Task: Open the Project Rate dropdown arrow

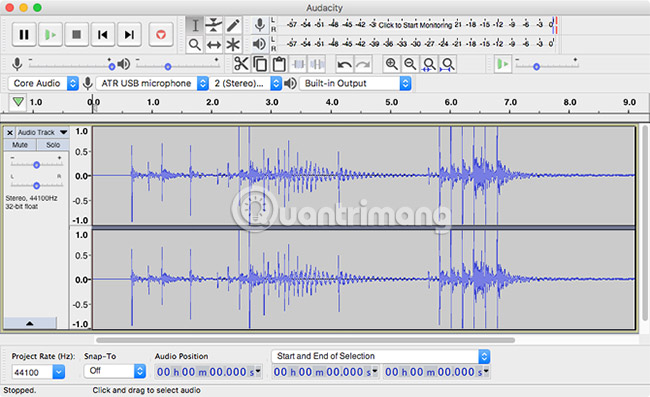Action: pyautogui.click(x=59, y=372)
